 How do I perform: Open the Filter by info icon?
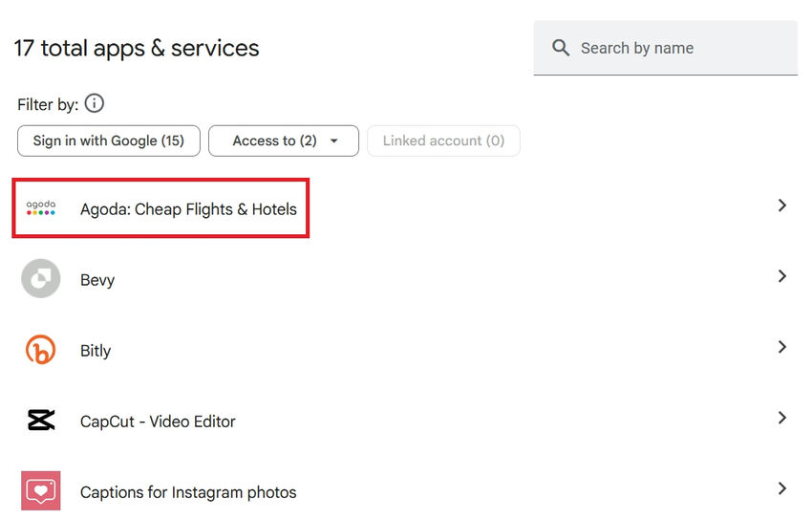pyautogui.click(x=95, y=103)
